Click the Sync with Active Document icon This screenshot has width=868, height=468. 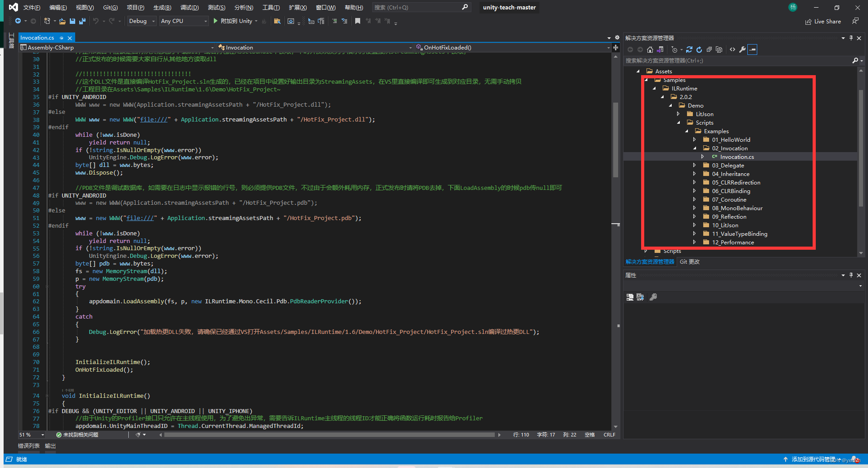tap(689, 49)
